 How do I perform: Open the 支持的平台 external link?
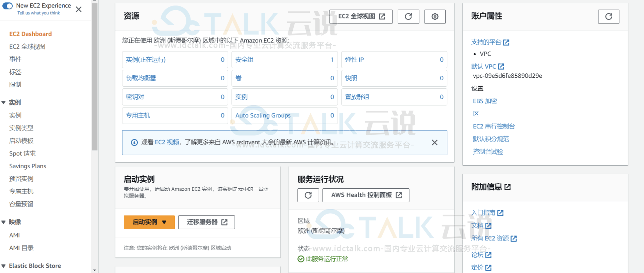pyautogui.click(x=490, y=42)
